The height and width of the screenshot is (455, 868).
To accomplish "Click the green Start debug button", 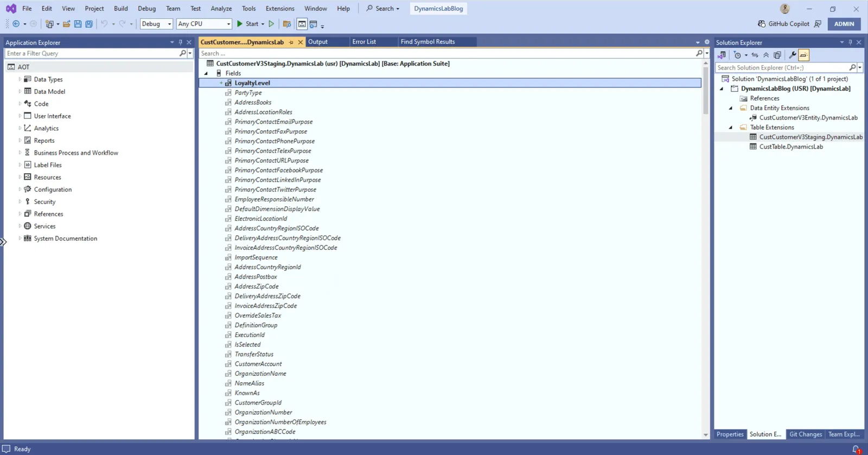I will click(x=247, y=24).
